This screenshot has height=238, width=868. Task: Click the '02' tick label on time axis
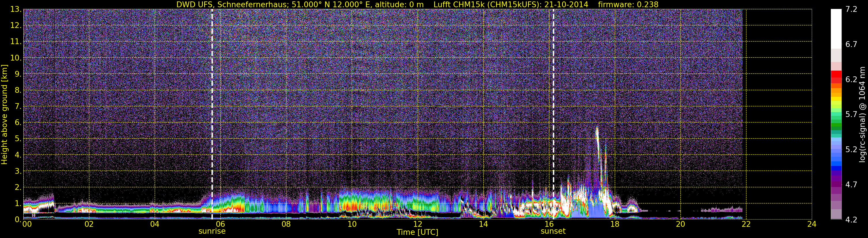tap(89, 224)
